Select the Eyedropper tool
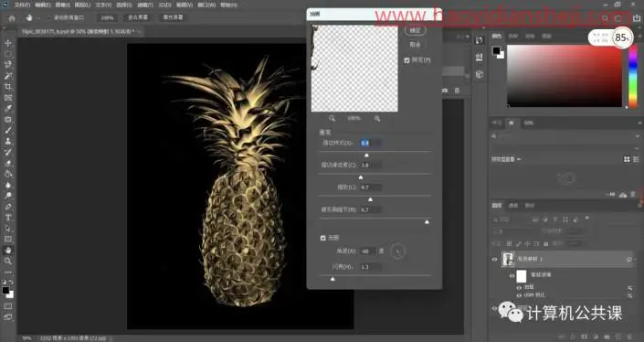Viewport: 644px width, 342px height. (x=8, y=109)
